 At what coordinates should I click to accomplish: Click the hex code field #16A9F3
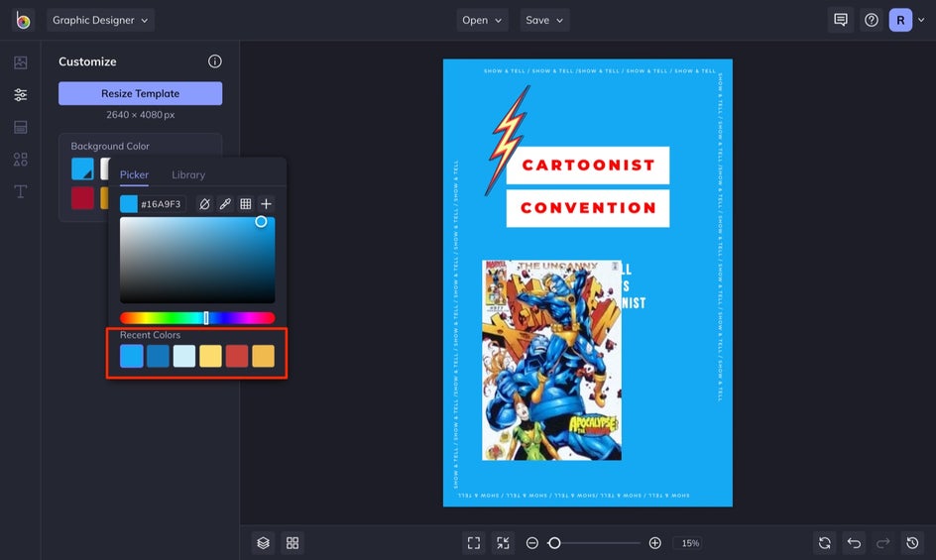coord(162,204)
